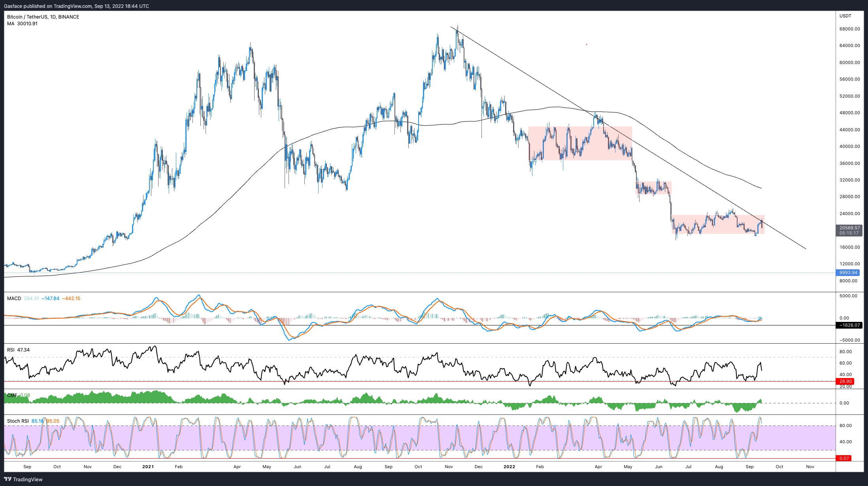
Task: Click the 2022 label on the time axis
Action: pyautogui.click(x=509, y=467)
